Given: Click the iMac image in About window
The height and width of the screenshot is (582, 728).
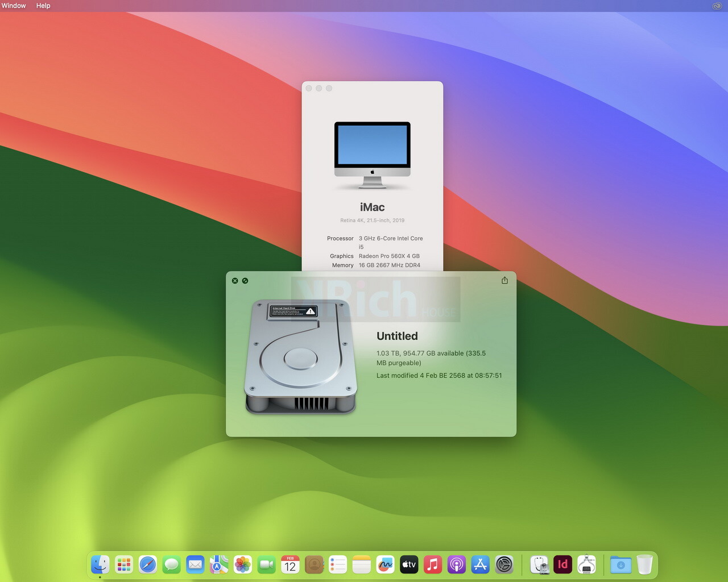Looking at the screenshot, I should tap(373, 155).
